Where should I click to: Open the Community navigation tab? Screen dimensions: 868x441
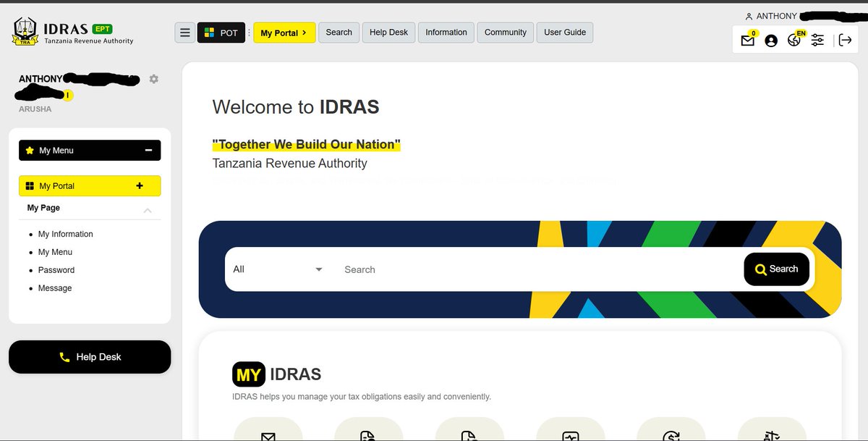(506, 33)
